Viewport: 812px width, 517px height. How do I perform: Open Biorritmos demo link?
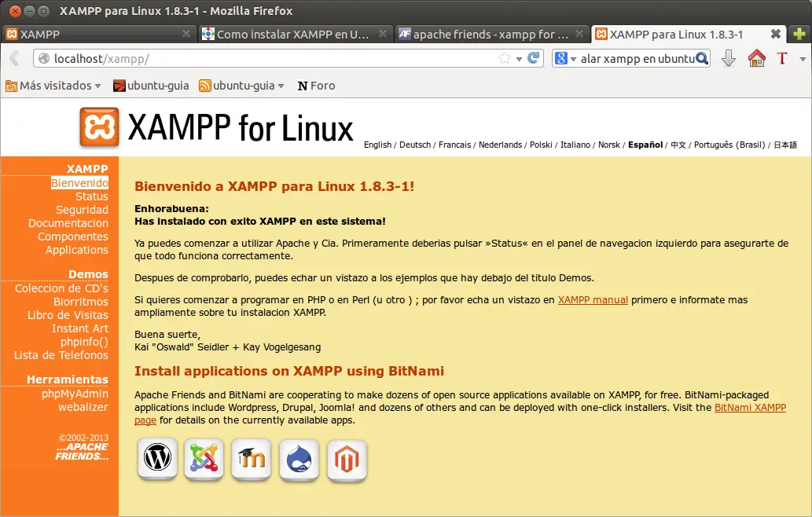[x=81, y=302]
